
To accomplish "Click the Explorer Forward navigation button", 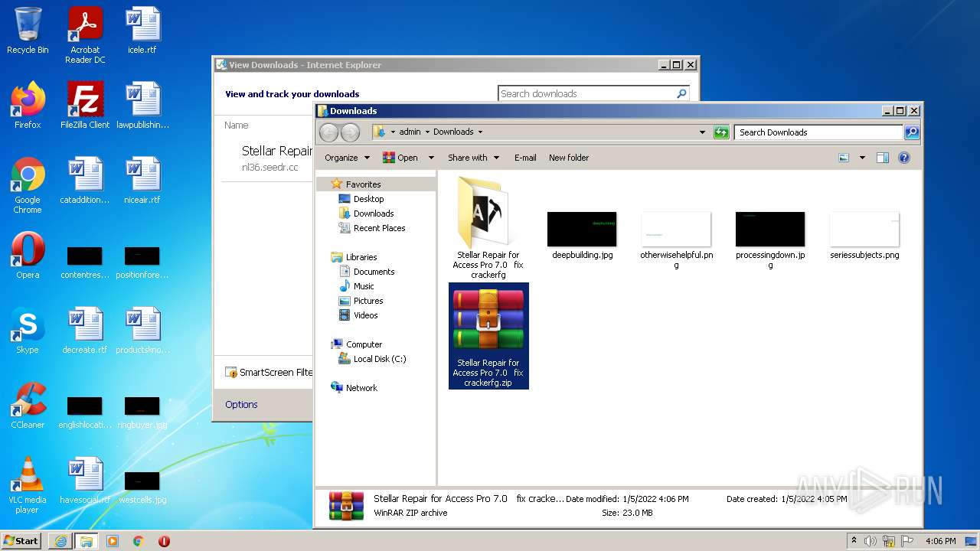I will pos(350,132).
